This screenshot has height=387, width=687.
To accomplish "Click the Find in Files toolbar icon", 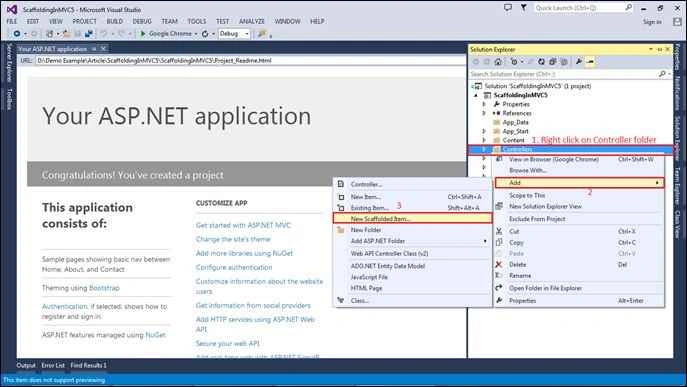I will (262, 34).
